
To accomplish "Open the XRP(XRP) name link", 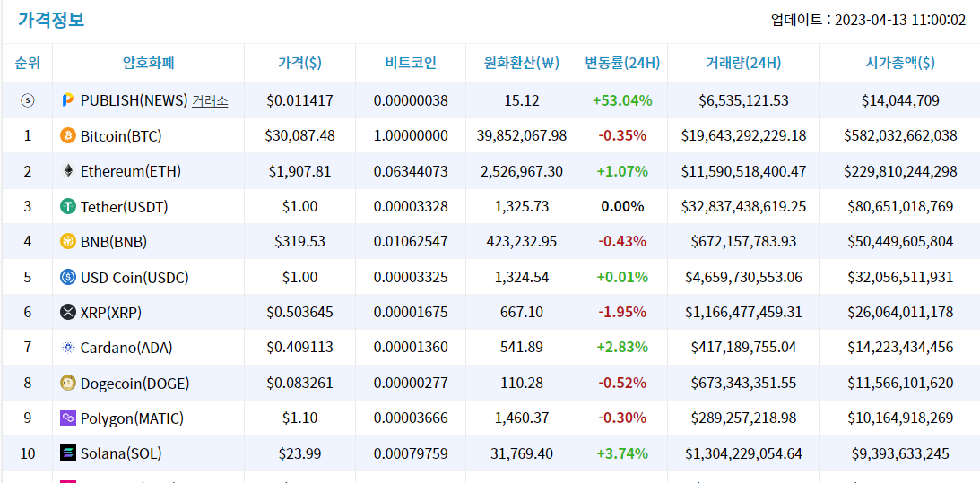I will pyautogui.click(x=110, y=312).
